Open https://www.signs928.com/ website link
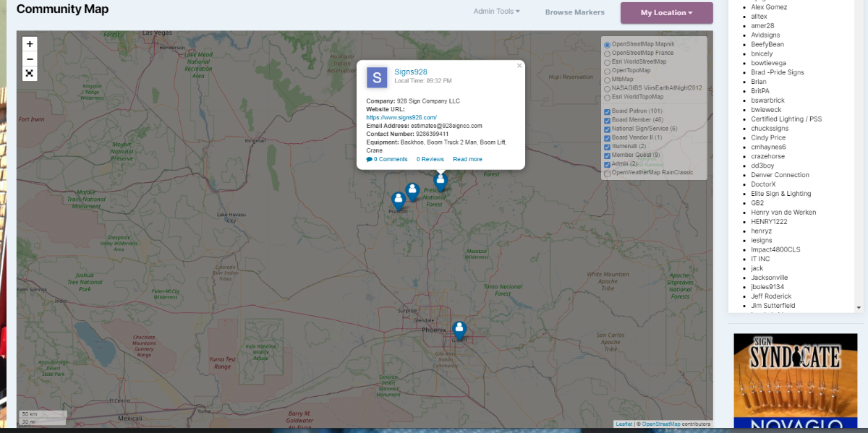 tap(401, 117)
